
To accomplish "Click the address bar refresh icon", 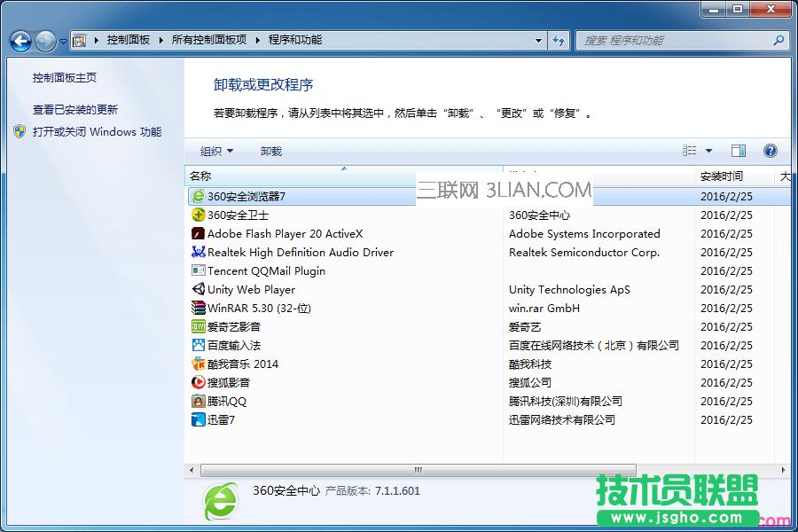I will [x=559, y=40].
